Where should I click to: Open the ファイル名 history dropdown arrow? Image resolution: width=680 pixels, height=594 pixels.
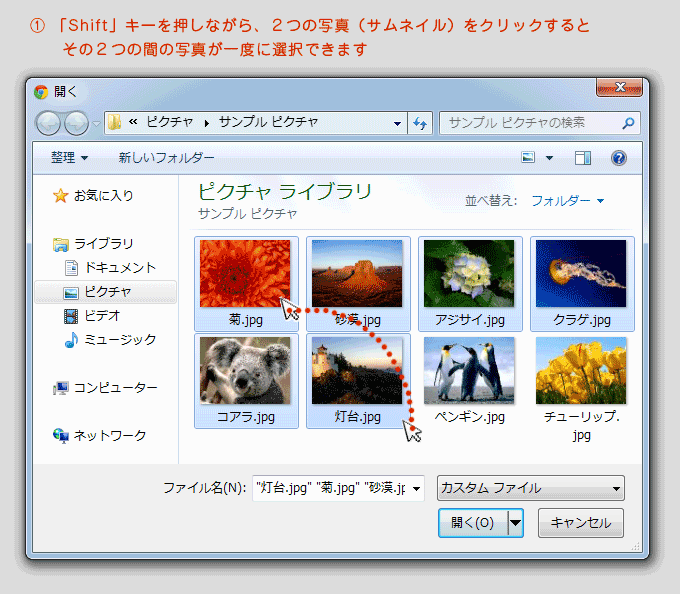pos(416,489)
